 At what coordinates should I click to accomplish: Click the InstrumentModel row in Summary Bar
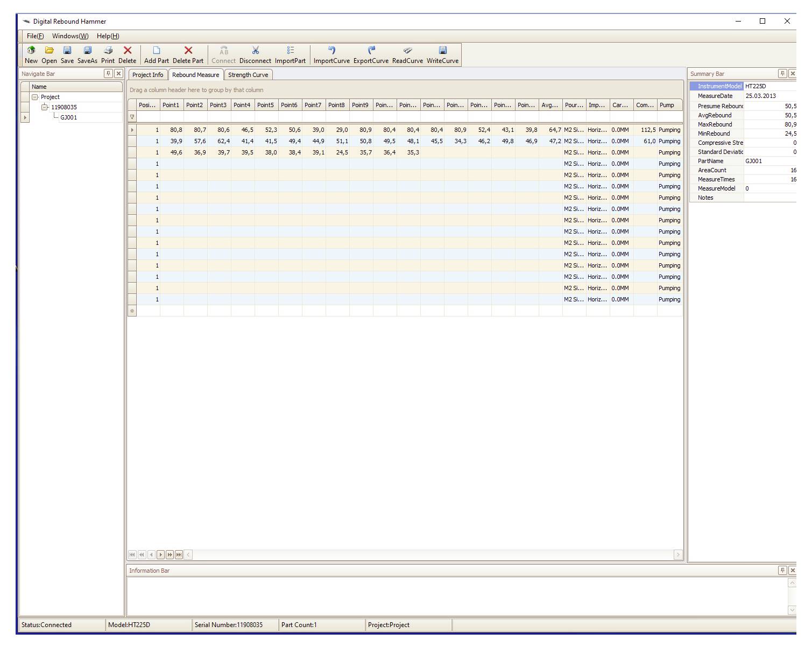click(x=743, y=86)
